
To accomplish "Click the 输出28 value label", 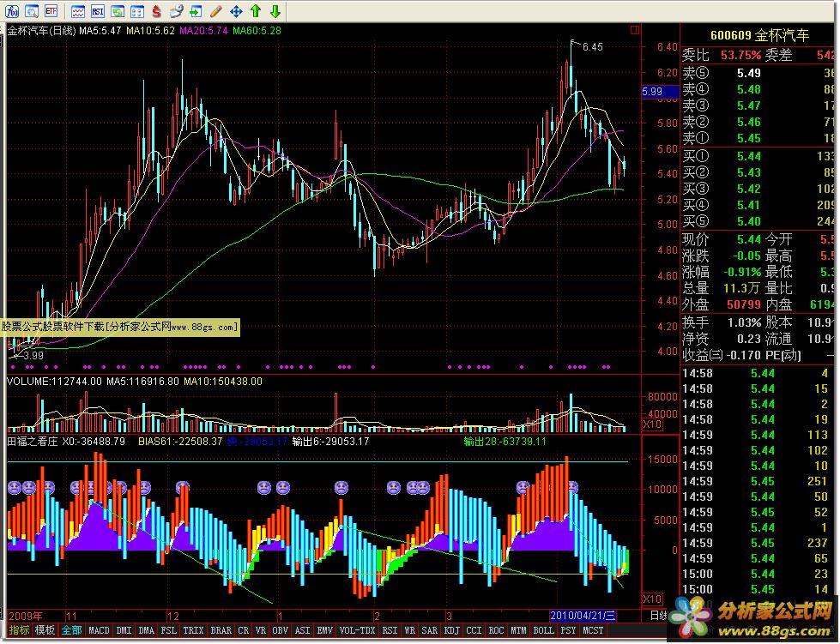I will pyautogui.click(x=505, y=442).
